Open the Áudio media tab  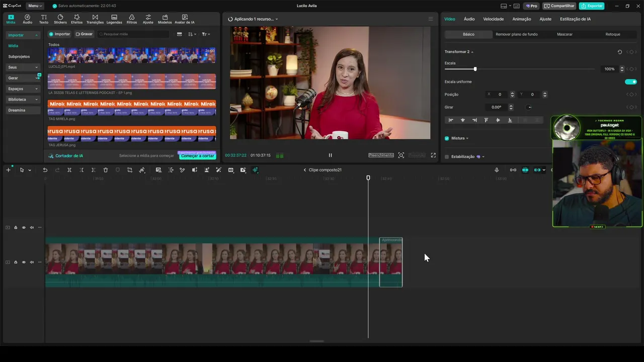[27, 19]
